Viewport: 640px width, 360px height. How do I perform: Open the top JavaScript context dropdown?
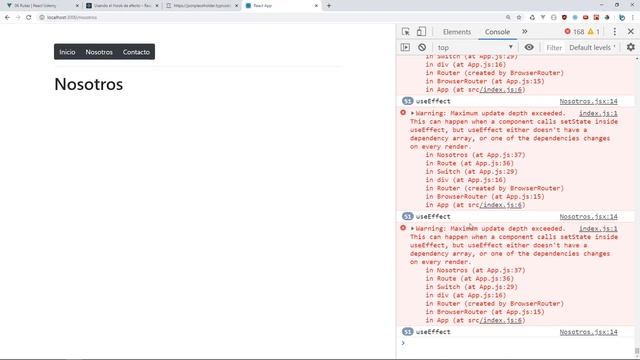[475, 47]
